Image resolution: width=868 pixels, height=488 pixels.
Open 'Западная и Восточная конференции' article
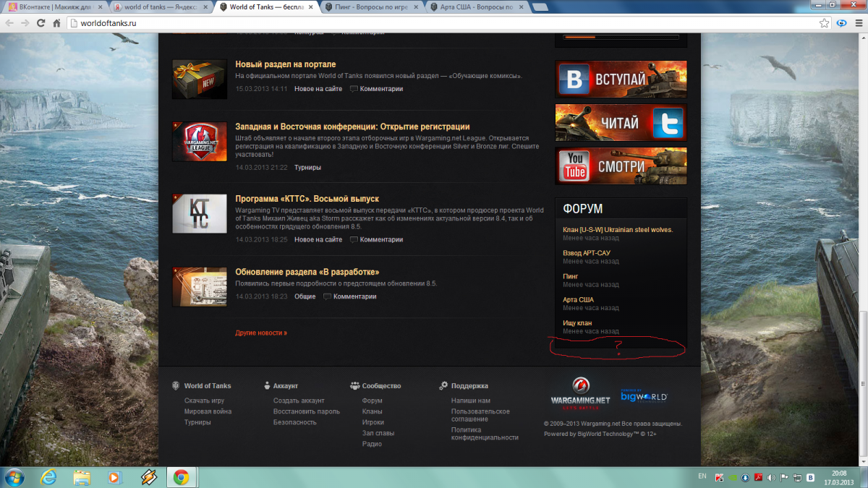click(352, 127)
